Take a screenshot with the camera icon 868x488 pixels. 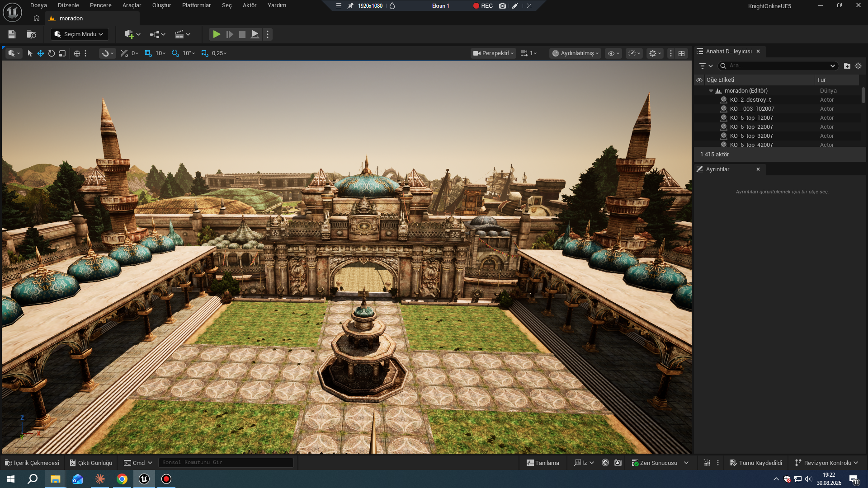tap(502, 6)
